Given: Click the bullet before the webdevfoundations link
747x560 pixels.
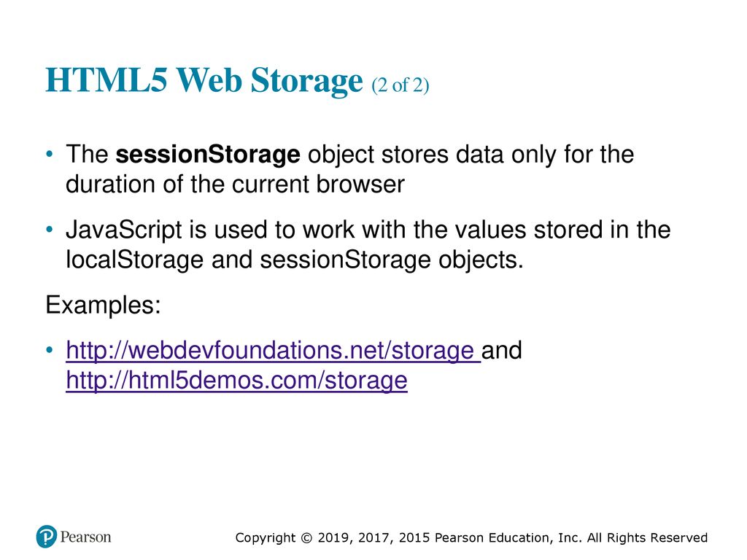Looking at the screenshot, I should coord(49,351).
